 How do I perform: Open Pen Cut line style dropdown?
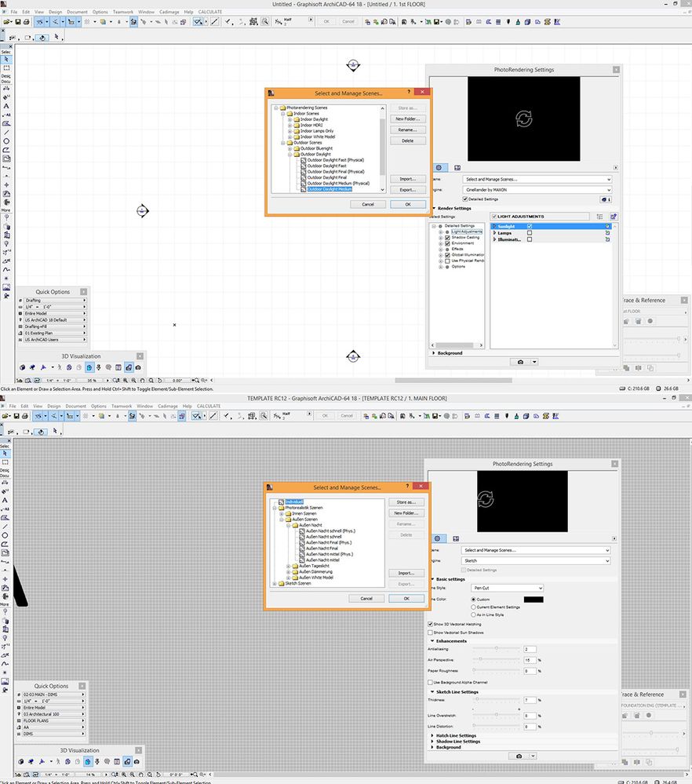507,588
